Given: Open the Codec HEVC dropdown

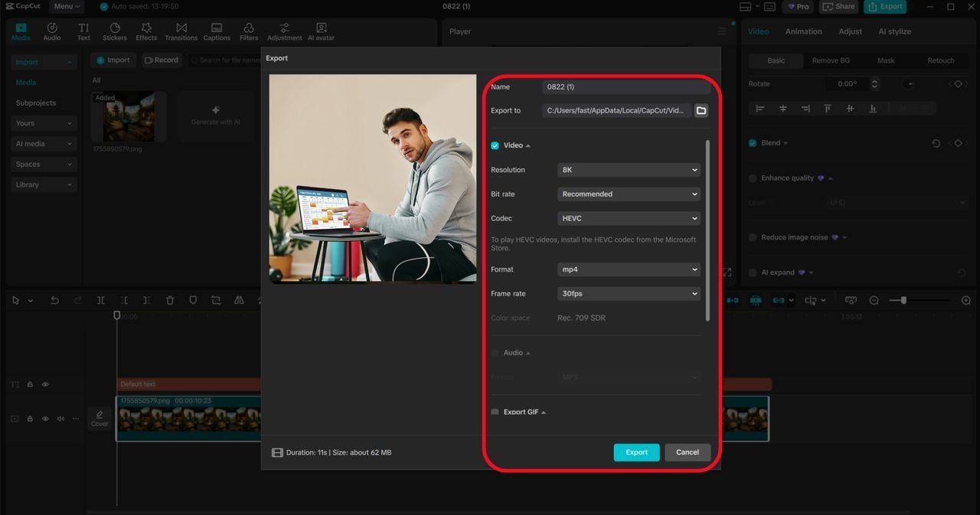Looking at the screenshot, I should (629, 219).
